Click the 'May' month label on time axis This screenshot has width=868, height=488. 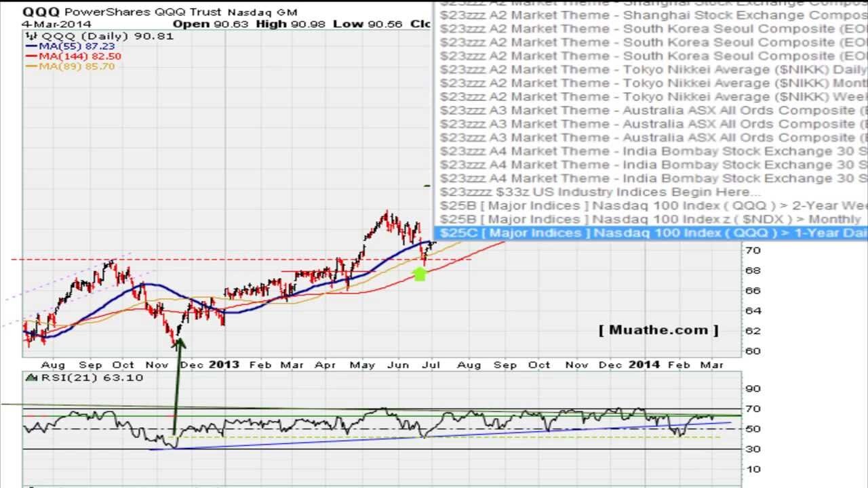[362, 365]
